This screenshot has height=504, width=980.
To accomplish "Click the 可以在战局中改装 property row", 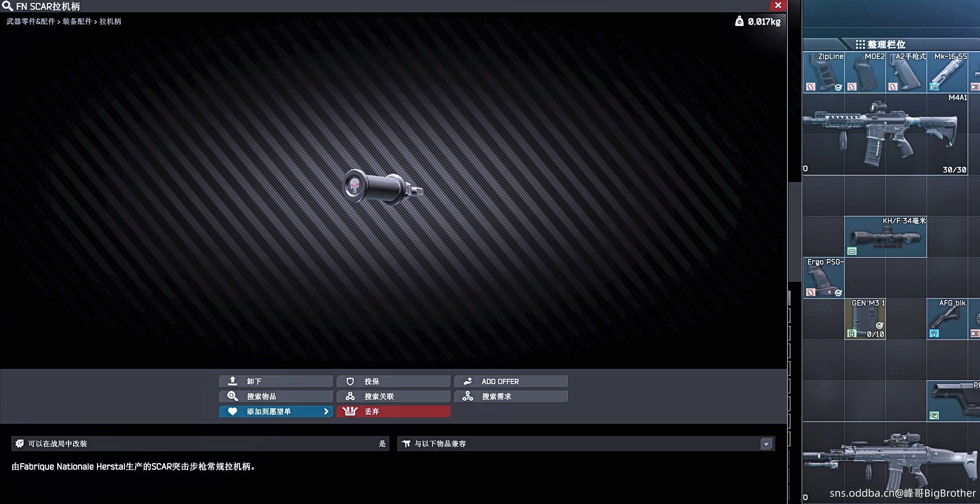I will [x=200, y=444].
